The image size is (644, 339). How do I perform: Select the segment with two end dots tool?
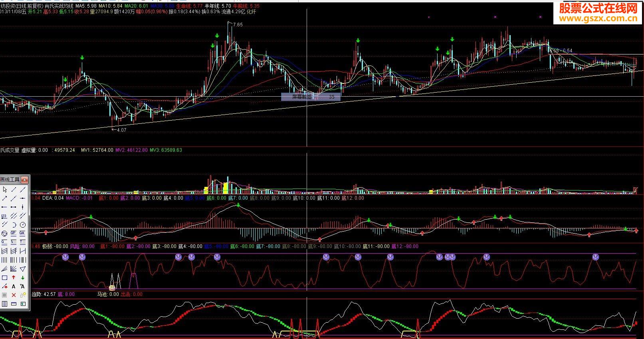[x=14, y=207]
